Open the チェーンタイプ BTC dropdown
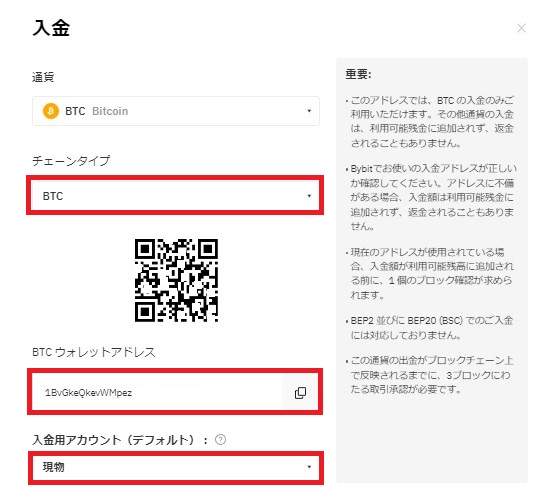555x498 pixels. pyautogui.click(x=175, y=195)
